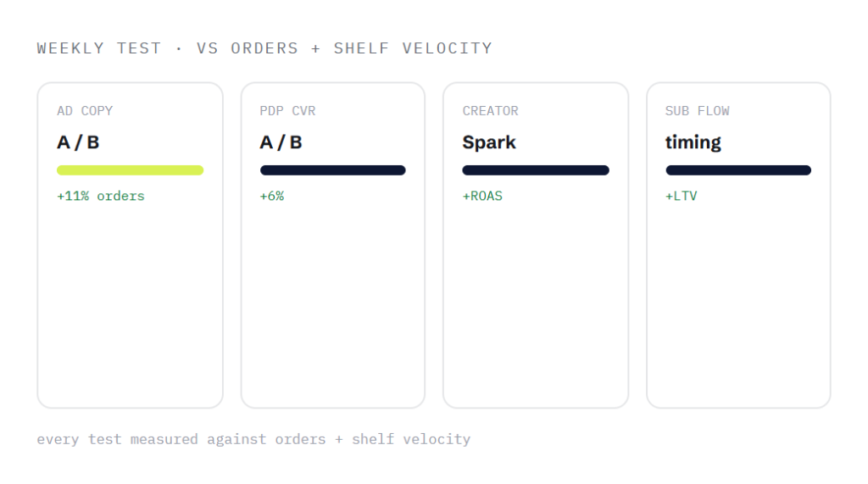This screenshot has height=484, width=868.
Task: Click the CREATOR card label
Action: tap(491, 111)
